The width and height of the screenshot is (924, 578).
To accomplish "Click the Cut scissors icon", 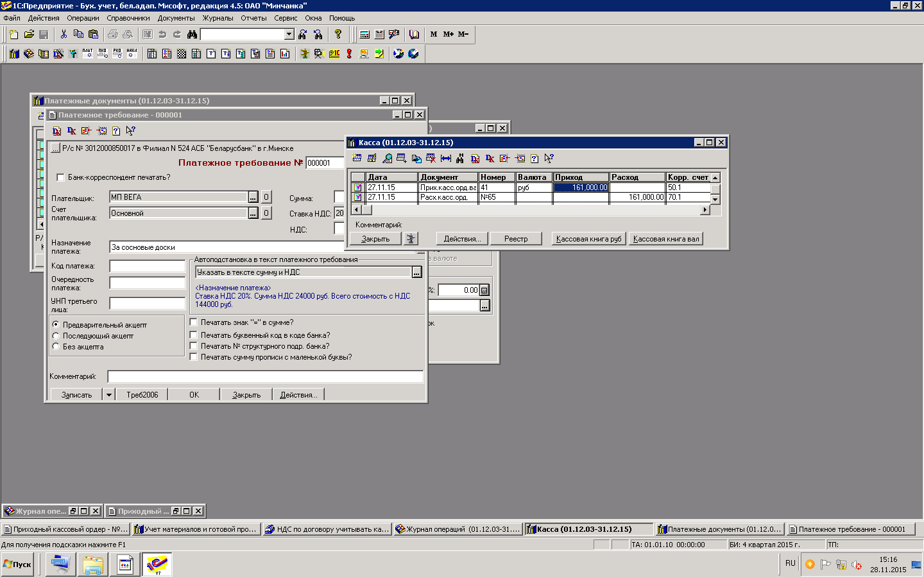I will click(64, 34).
